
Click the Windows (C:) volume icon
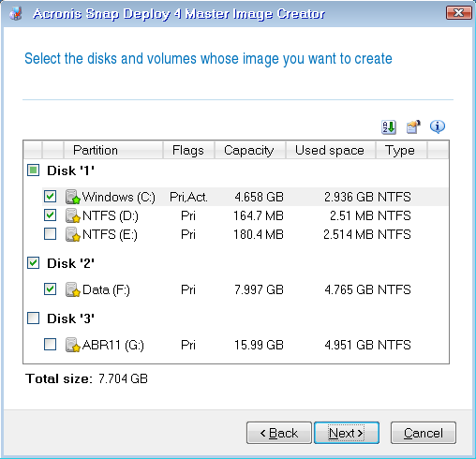click(73, 197)
